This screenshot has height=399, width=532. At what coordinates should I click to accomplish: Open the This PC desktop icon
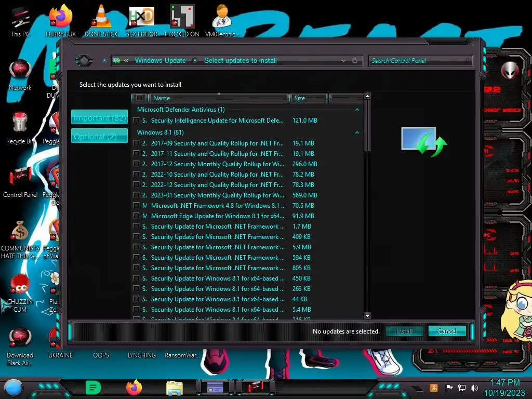pyautogui.click(x=20, y=22)
